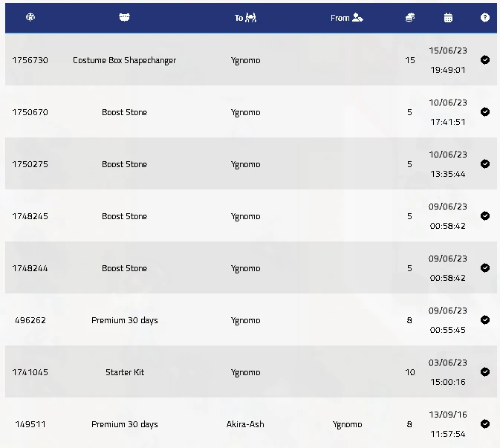This screenshot has height=448, width=500.
Task: Click the question mark status header icon
Action: (x=485, y=18)
